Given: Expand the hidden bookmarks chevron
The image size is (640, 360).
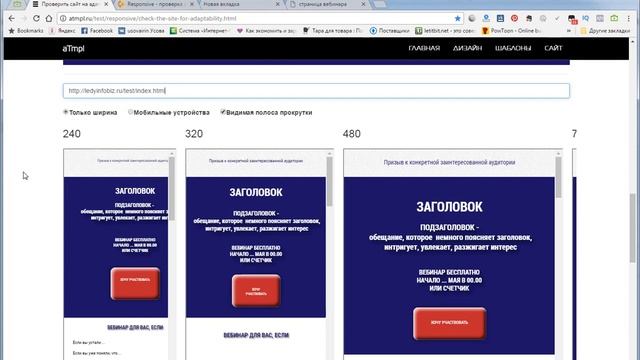Looking at the screenshot, I should coord(569,31).
